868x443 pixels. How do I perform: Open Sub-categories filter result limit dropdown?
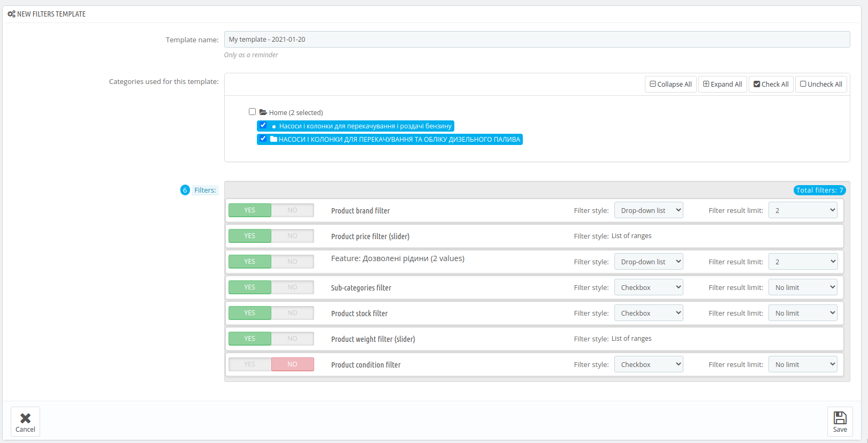tap(803, 287)
